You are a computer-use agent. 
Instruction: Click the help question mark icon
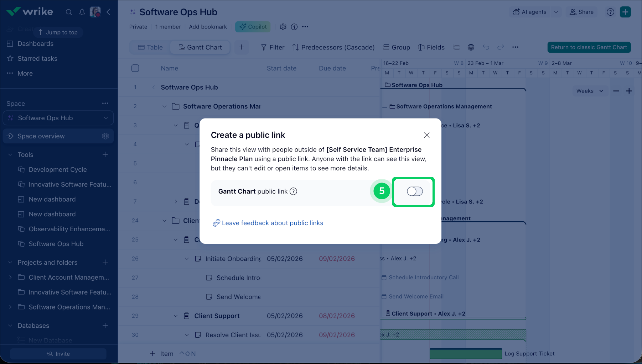(x=610, y=12)
